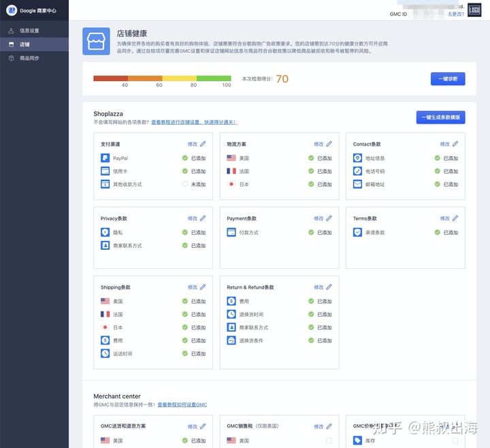Viewport: 490px width, 448px height.
Task: Click the 法国 flag in 物流方案
Action: click(231, 171)
